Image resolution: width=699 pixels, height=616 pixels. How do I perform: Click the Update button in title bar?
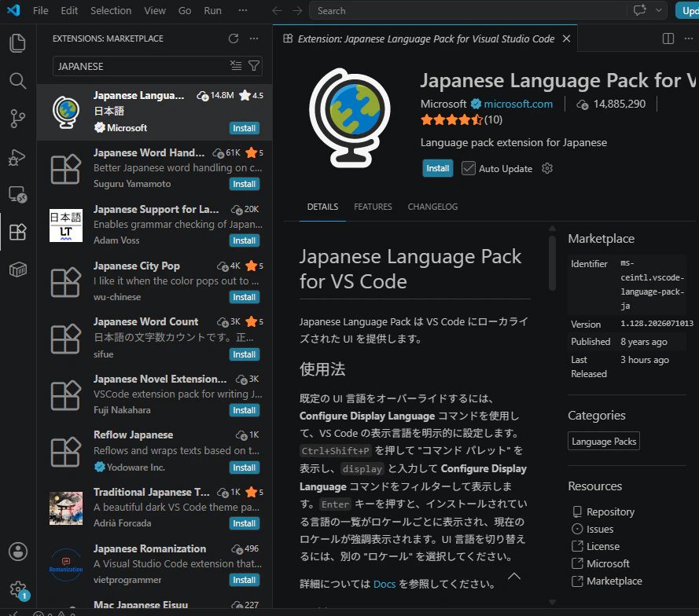(689, 11)
